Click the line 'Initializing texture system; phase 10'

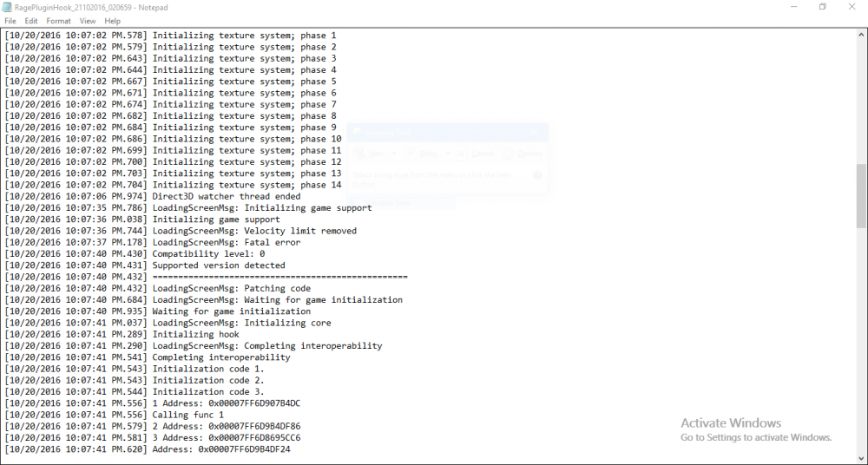pyautogui.click(x=174, y=139)
